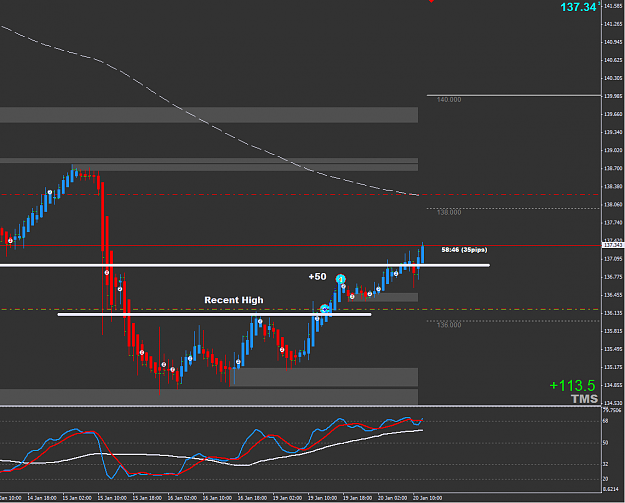Click the 68 level on the oscillator scale
625x503 pixels.
tap(606, 421)
